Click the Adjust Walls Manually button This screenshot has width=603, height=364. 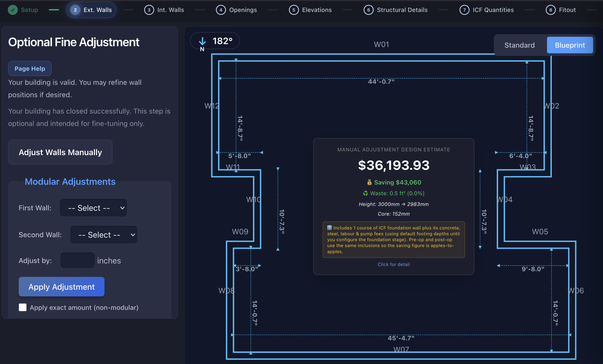click(x=60, y=152)
